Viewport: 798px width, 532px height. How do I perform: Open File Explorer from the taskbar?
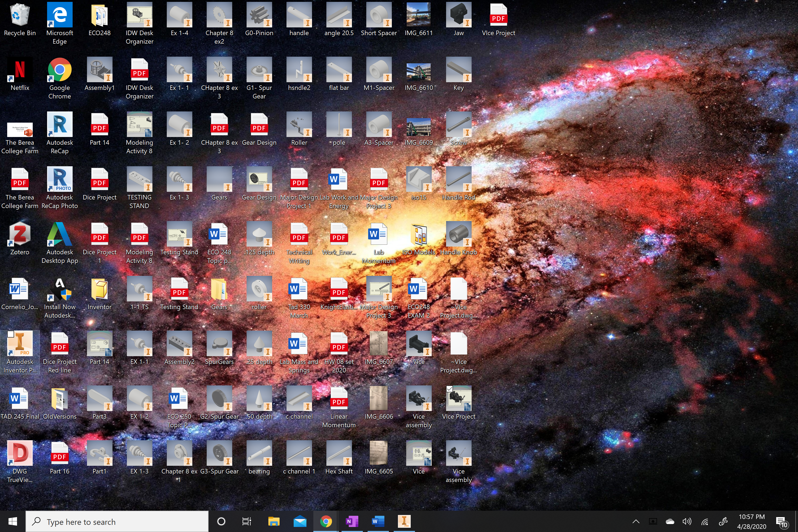tap(274, 521)
